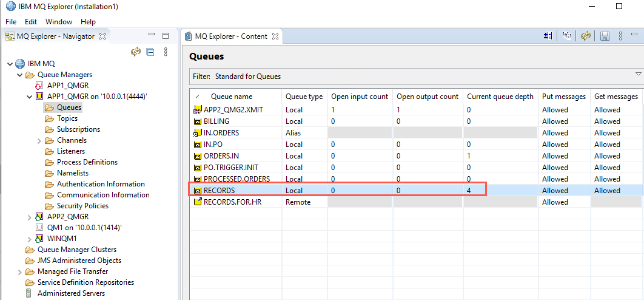Select the MQ Explorer - Navigator tab
644x300 pixels.
pyautogui.click(x=55, y=36)
